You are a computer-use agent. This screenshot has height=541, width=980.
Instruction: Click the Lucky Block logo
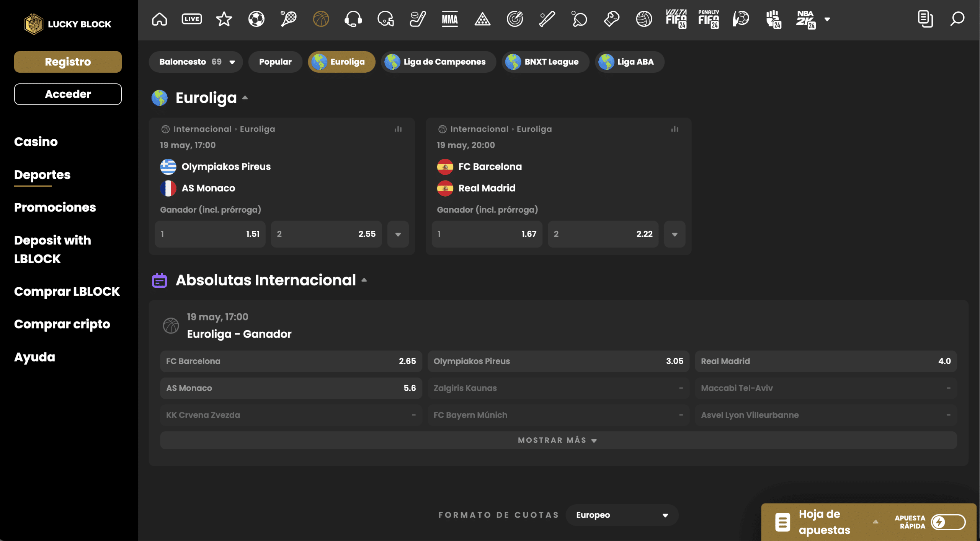pos(68,24)
